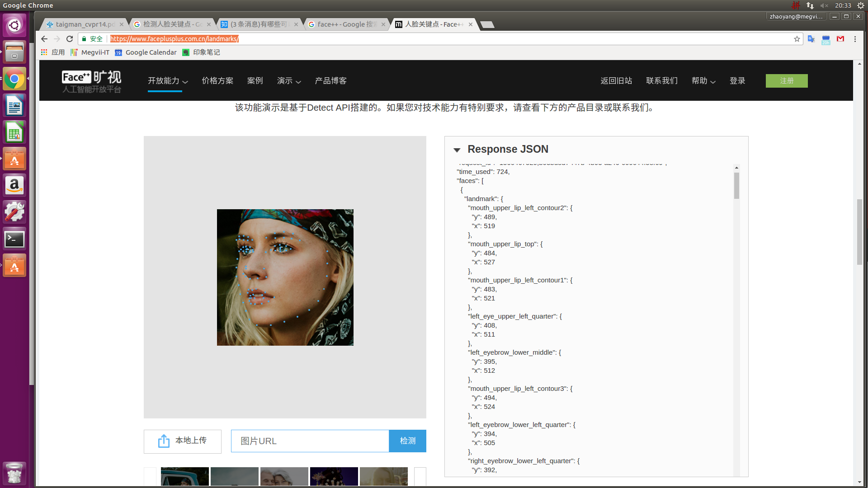The image size is (868, 488).
Task: Launch LibreOffice Calc from the dock
Action: 14,132
